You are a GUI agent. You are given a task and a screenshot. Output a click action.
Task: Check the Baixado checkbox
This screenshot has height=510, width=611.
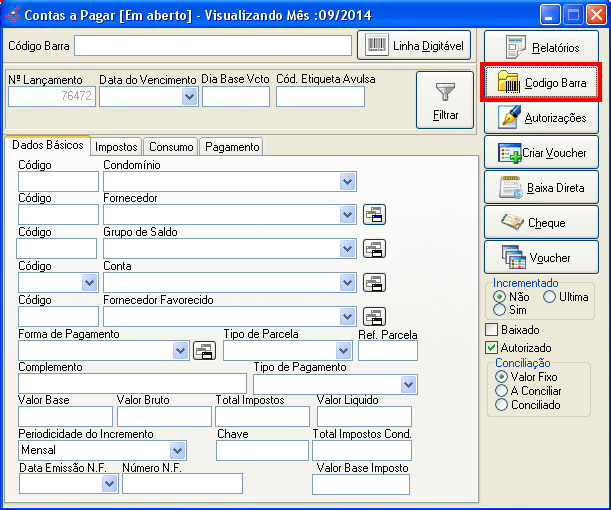pos(491,329)
